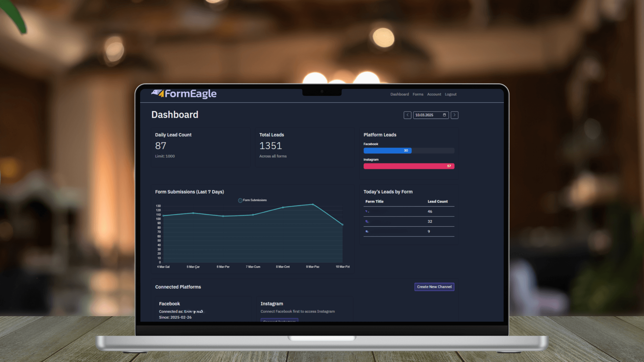Viewport: 644px width, 362px height.
Task: Open the Forms nav item
Action: click(x=418, y=94)
